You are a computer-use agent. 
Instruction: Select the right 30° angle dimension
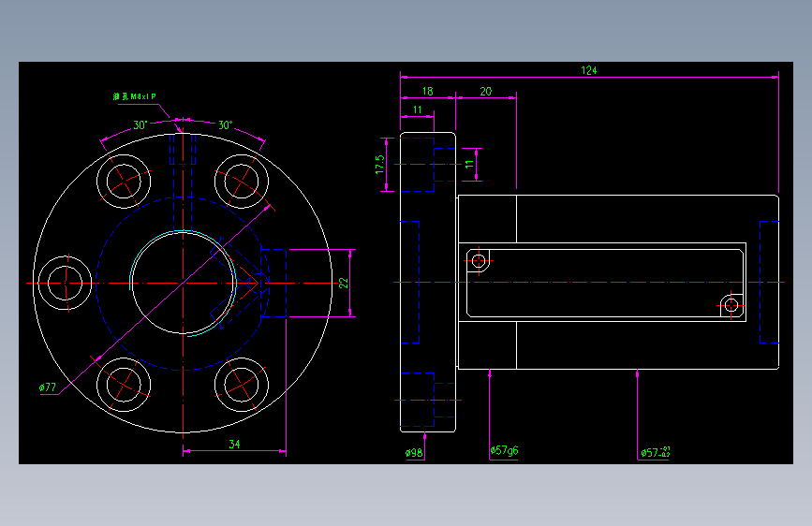[226, 125]
